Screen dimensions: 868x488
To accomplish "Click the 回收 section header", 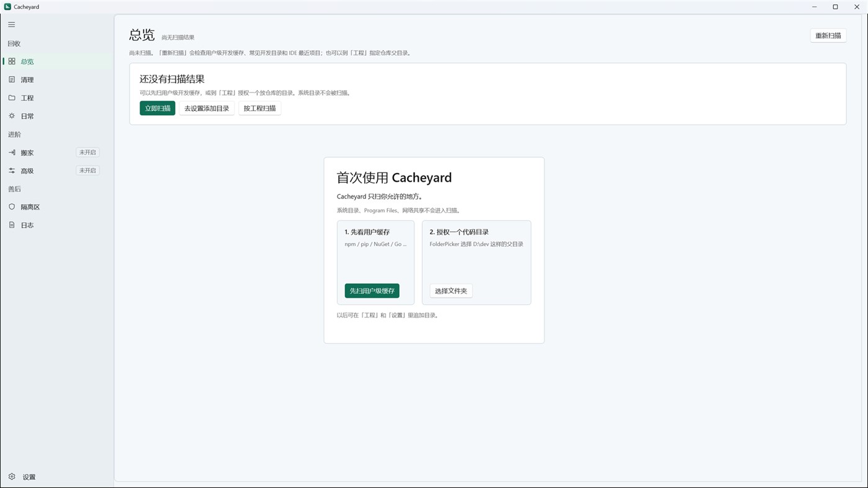I will coord(14,43).
